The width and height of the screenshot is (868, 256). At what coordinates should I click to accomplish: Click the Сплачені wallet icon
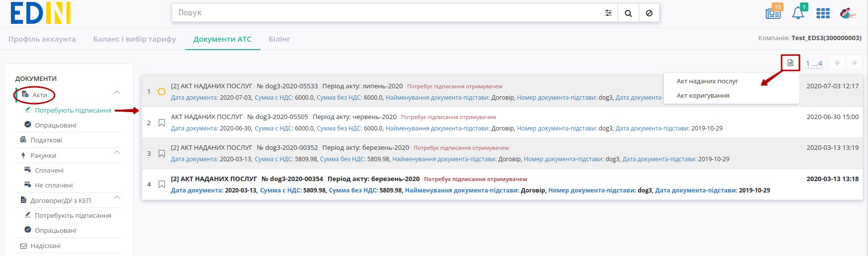click(x=28, y=170)
